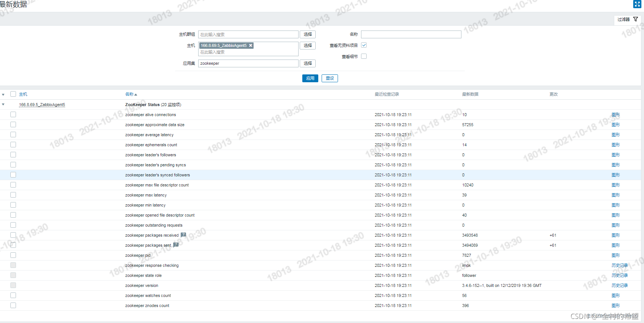This screenshot has height=323, width=644.
Task: Check the zookeeper ephemerals count row checkbox
Action: tap(13, 145)
